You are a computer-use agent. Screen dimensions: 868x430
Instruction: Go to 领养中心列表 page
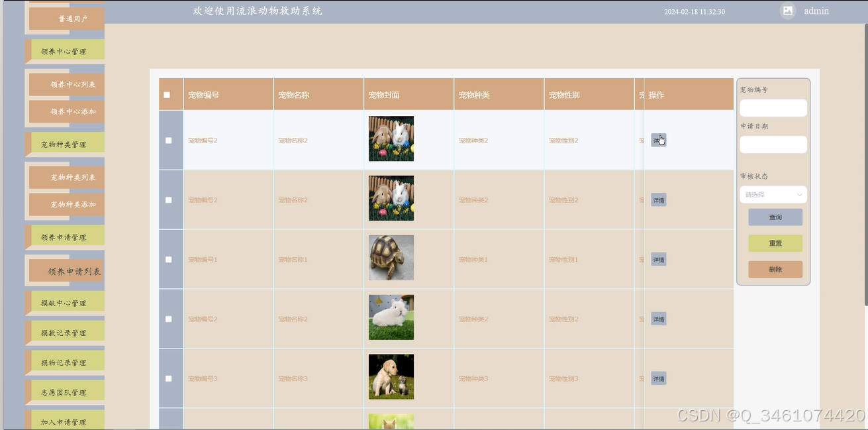point(67,84)
